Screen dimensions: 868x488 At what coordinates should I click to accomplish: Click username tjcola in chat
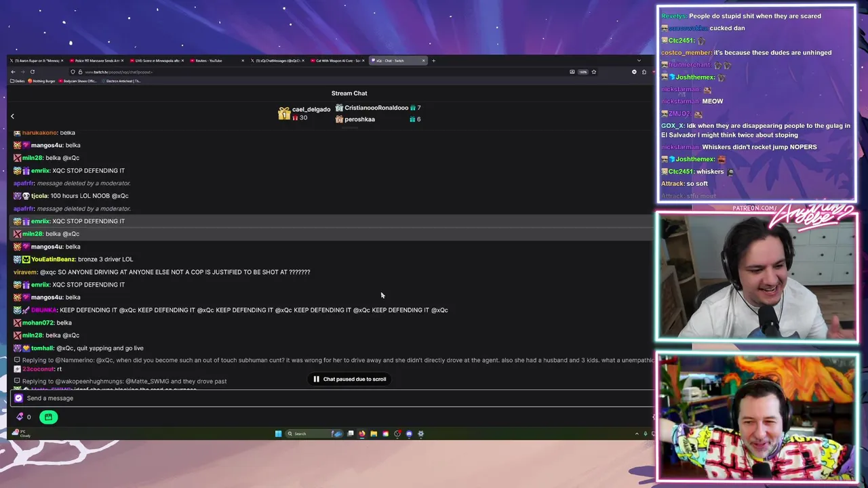tap(40, 196)
